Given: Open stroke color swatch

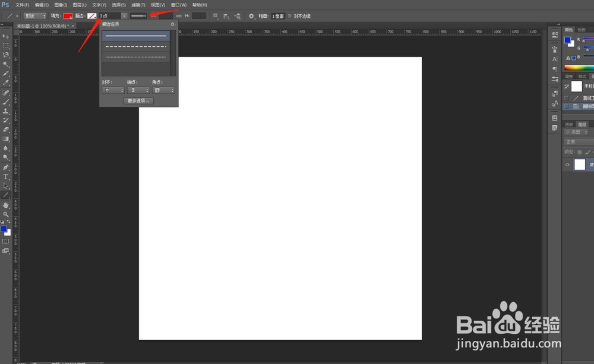Looking at the screenshot, I should point(92,16).
